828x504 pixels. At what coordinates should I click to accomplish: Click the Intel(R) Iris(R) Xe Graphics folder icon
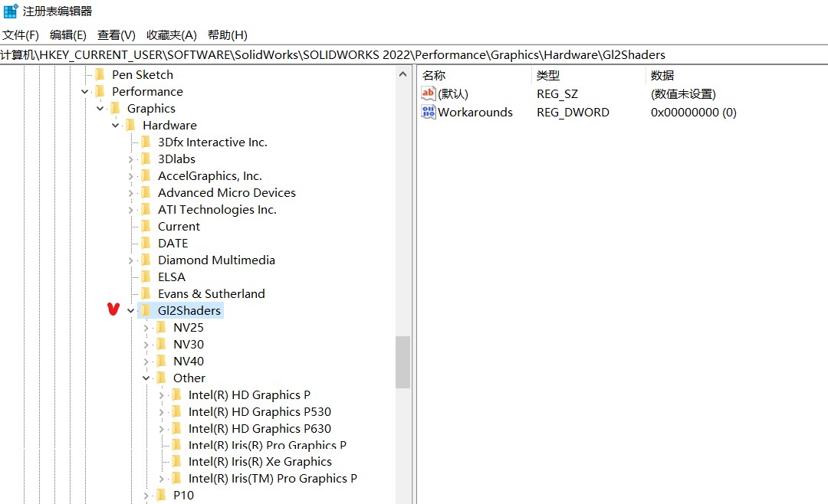click(176, 462)
